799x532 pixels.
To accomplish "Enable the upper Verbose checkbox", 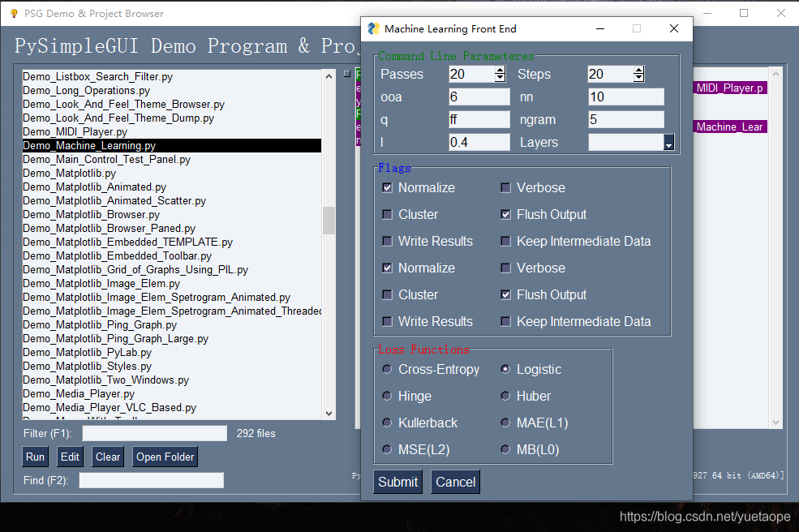I will (505, 187).
